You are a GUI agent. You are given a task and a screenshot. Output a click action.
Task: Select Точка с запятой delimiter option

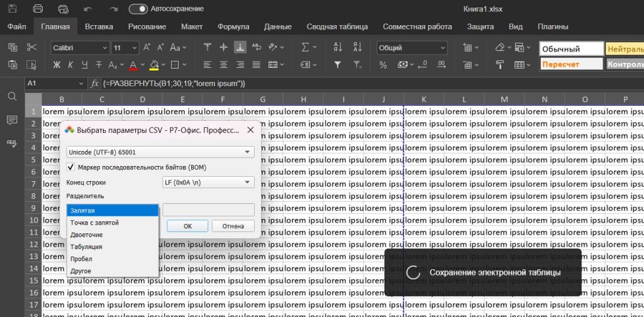(113, 223)
